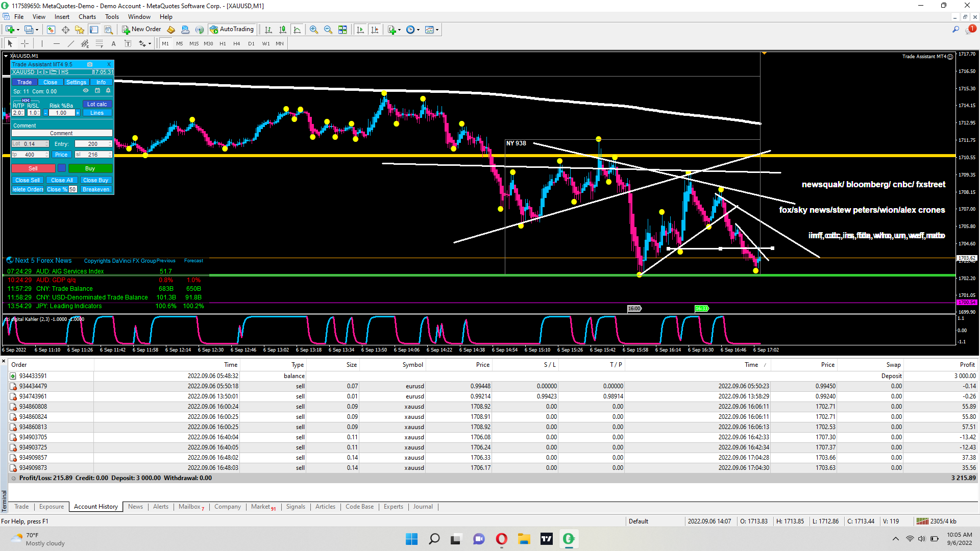The height and width of the screenshot is (551, 980).
Task: Click the MetaQuotes signals radio icon
Action: point(200,30)
